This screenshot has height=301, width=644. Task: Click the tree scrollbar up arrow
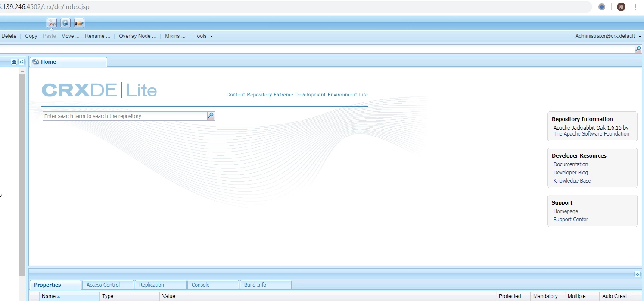click(22, 71)
